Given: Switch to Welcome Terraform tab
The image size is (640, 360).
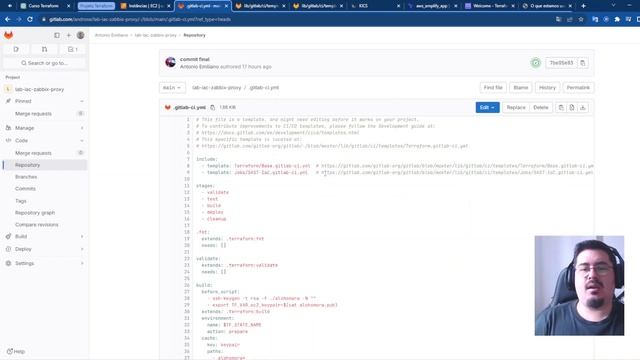Looking at the screenshot, I should pos(490,6).
